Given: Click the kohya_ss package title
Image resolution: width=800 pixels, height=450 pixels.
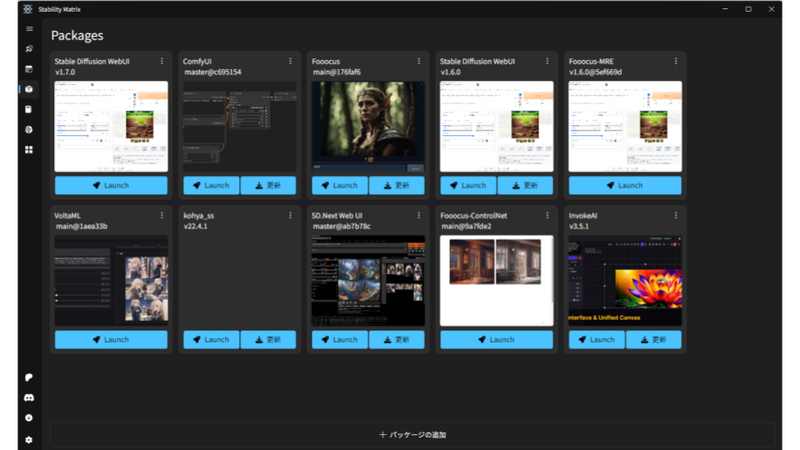Looking at the screenshot, I should (x=198, y=215).
